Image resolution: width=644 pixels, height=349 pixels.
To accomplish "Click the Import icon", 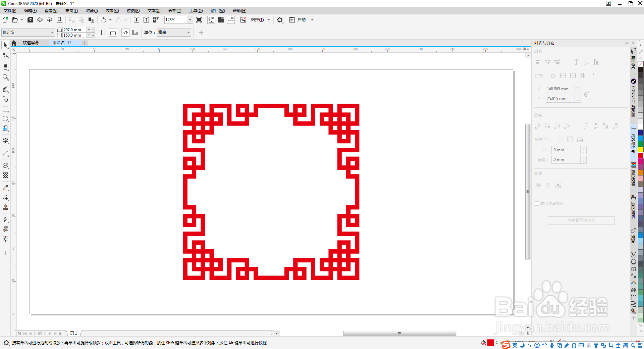I will point(137,20).
